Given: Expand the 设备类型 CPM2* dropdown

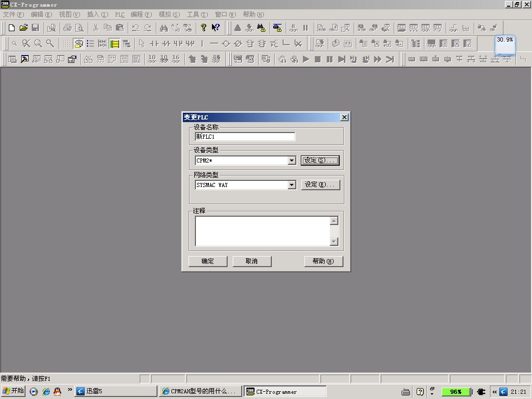Looking at the screenshot, I should coord(291,161).
